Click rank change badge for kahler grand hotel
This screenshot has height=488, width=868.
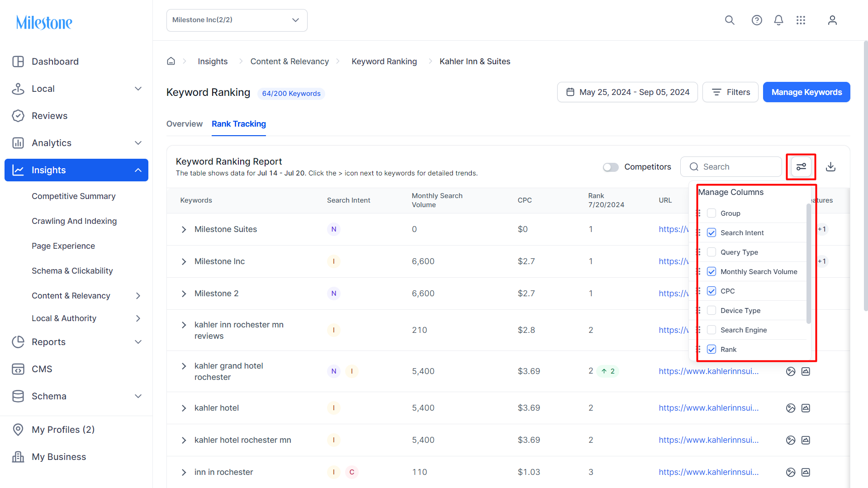click(608, 371)
